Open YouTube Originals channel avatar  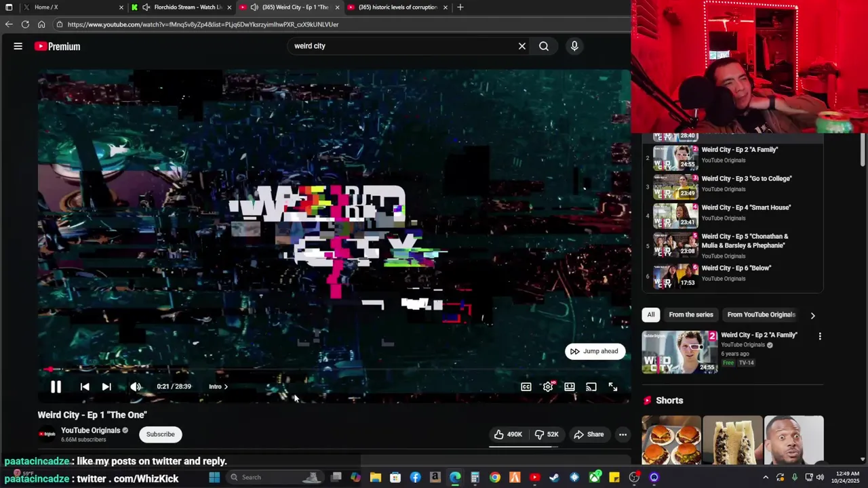click(47, 434)
